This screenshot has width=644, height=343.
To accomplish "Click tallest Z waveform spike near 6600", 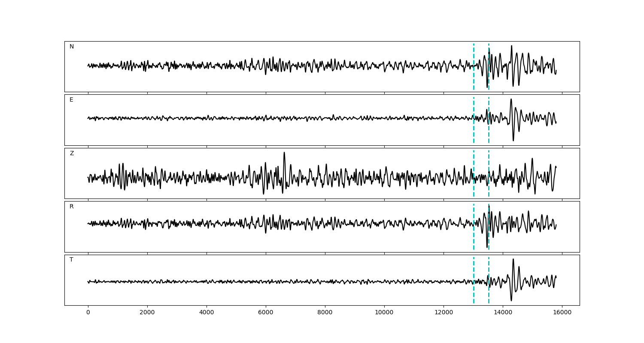I will (284, 153).
